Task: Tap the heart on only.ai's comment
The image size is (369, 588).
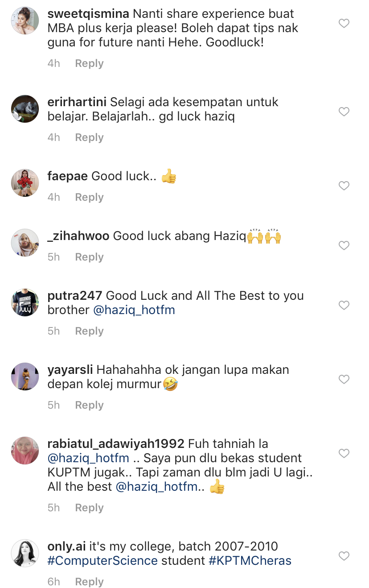Action: [x=344, y=556]
